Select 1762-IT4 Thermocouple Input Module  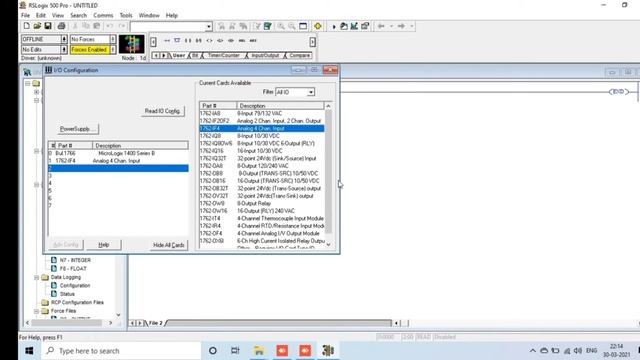click(262, 218)
